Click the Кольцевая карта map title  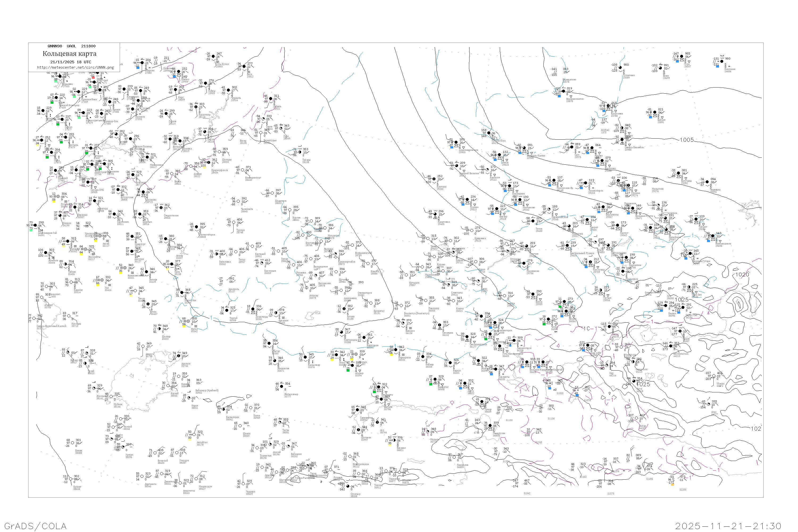coord(69,54)
